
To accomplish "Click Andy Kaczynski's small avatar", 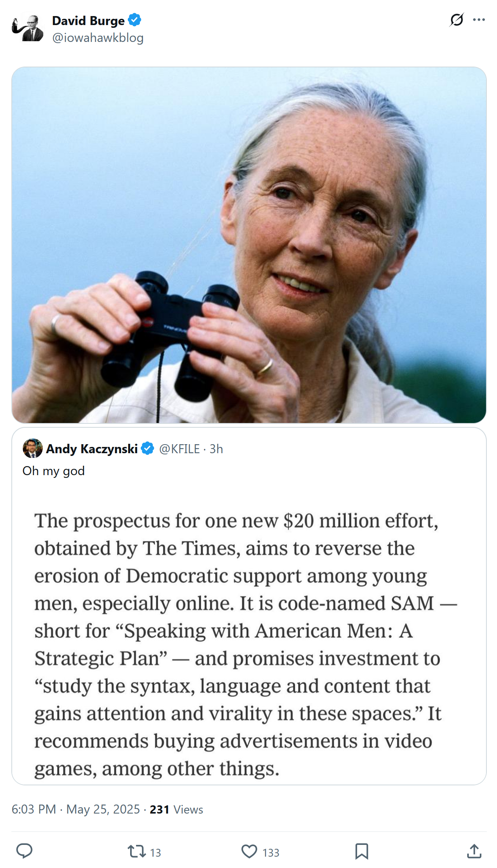I will click(x=33, y=448).
